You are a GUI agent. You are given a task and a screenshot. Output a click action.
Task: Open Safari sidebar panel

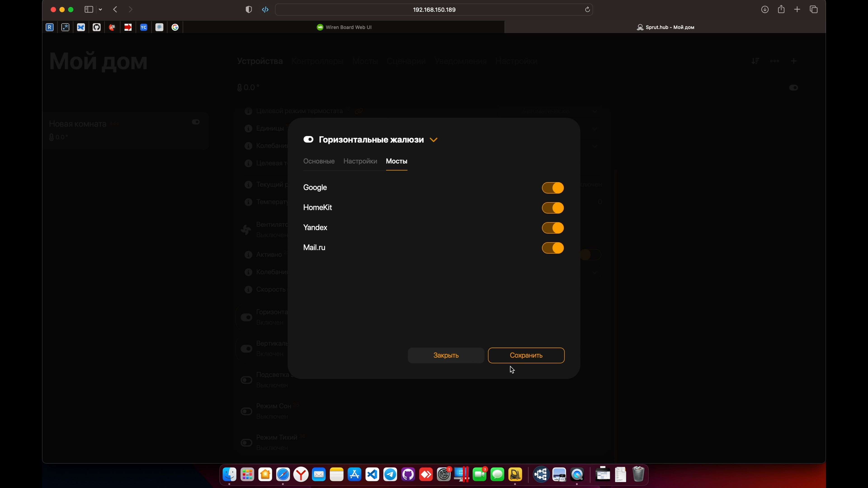click(x=89, y=10)
